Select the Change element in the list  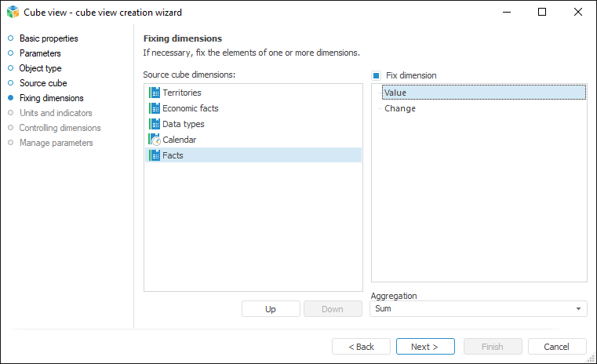click(x=400, y=108)
